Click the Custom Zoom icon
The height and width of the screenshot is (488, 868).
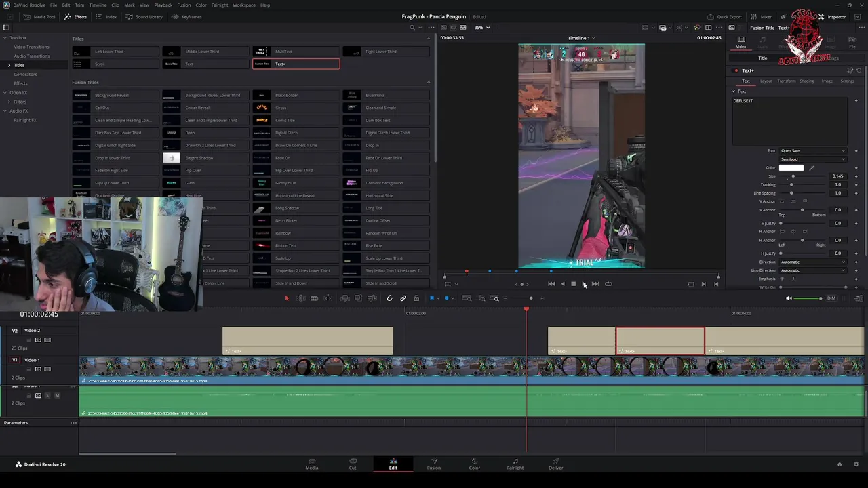[496, 298]
